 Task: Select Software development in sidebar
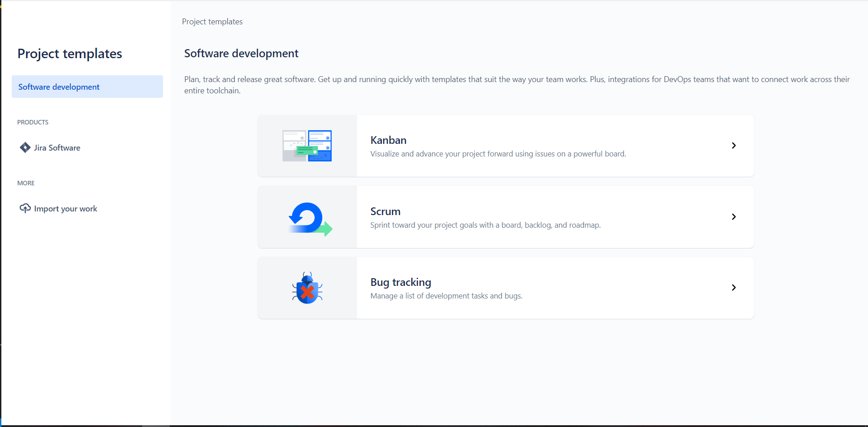pos(87,87)
